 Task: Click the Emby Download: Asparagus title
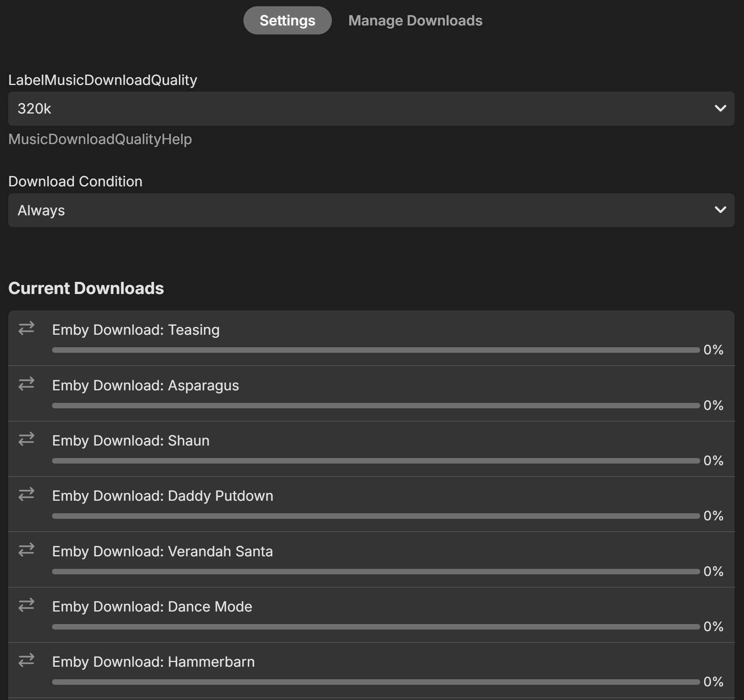(x=146, y=385)
